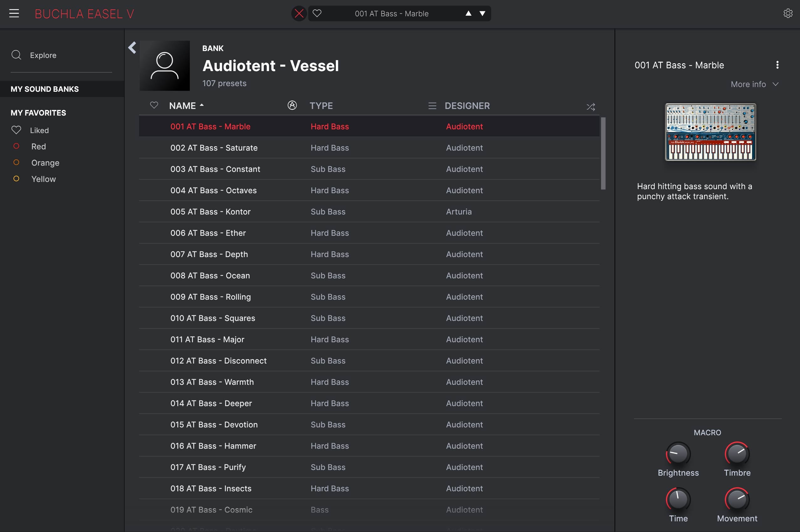Open the settings gear icon
800x532 pixels.
787,13
